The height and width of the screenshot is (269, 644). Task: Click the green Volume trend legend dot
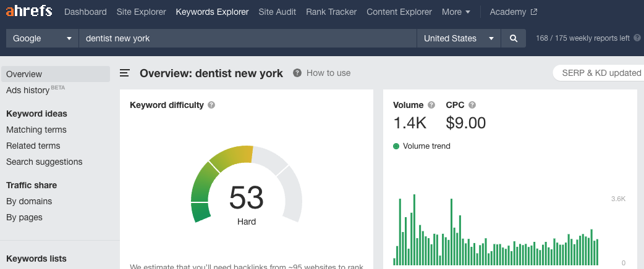(396, 146)
